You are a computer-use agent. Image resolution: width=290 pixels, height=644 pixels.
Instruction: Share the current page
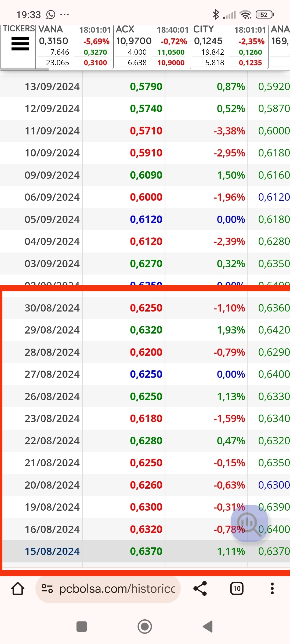click(200, 588)
